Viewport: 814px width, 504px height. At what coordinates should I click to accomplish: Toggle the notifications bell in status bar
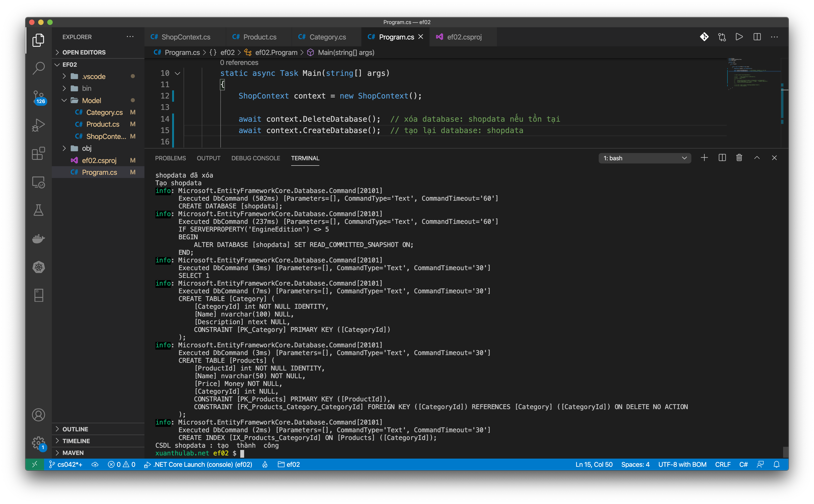[x=776, y=464]
